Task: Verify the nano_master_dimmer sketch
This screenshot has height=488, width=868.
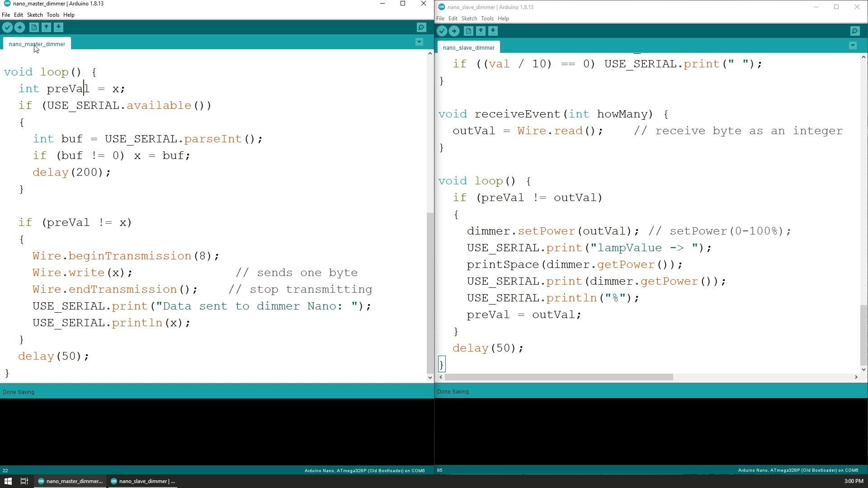Action: pyautogui.click(x=7, y=27)
